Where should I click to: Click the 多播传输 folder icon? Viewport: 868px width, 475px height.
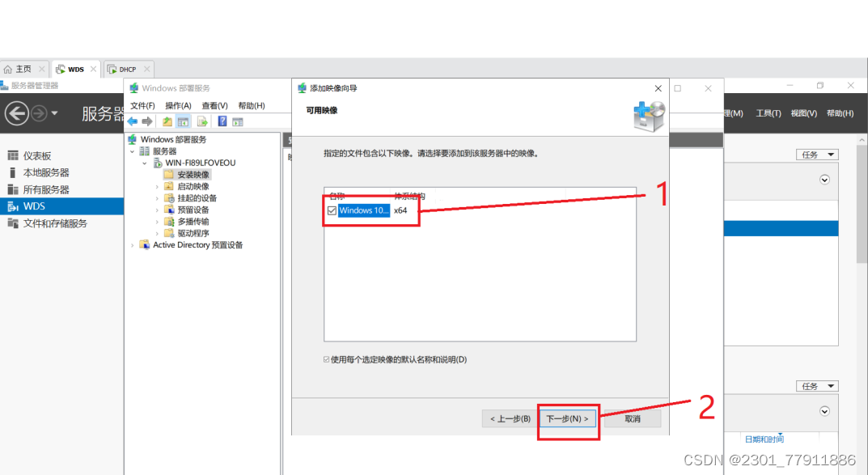(x=169, y=222)
